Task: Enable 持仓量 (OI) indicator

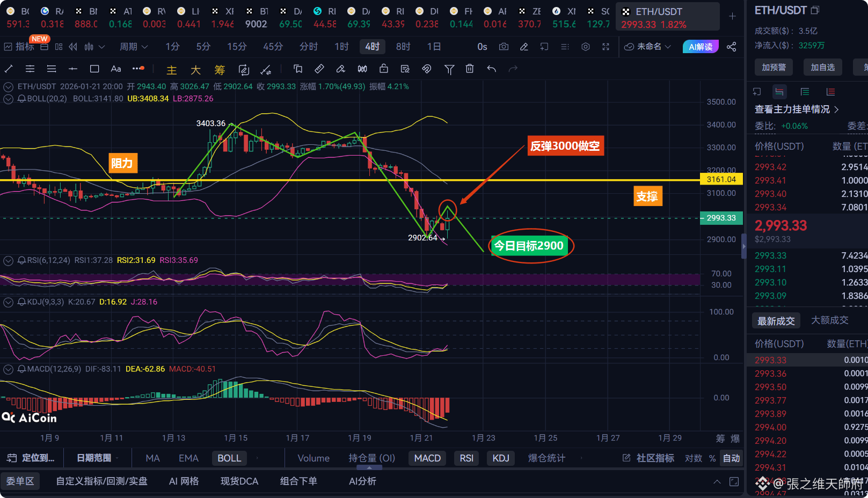Action: [x=372, y=458]
